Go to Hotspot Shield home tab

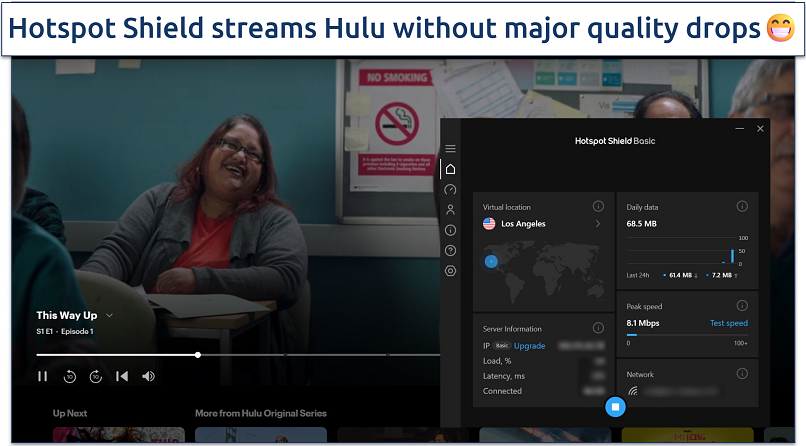450,169
